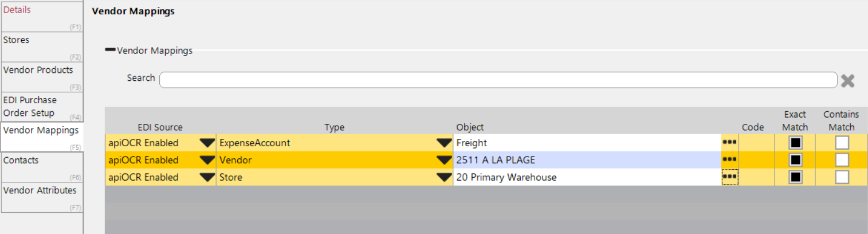Clear the search field with X icon

pos(847,81)
